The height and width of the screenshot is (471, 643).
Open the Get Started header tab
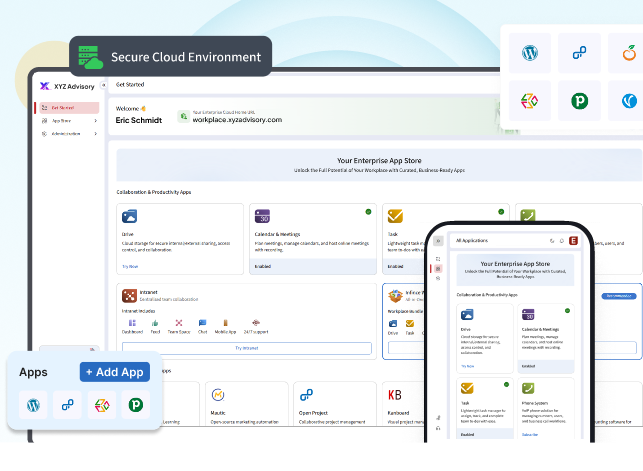(130, 85)
